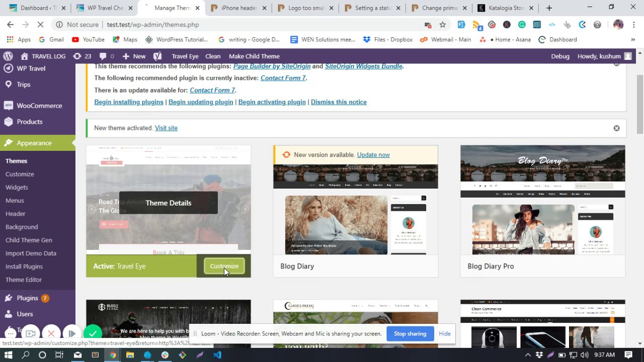Open the Debug admin bar menu

560,56
